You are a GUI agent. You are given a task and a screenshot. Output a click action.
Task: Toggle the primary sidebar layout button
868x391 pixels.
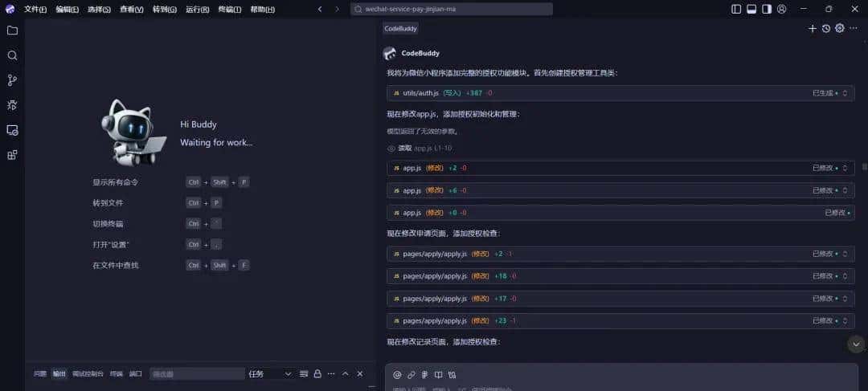736,9
